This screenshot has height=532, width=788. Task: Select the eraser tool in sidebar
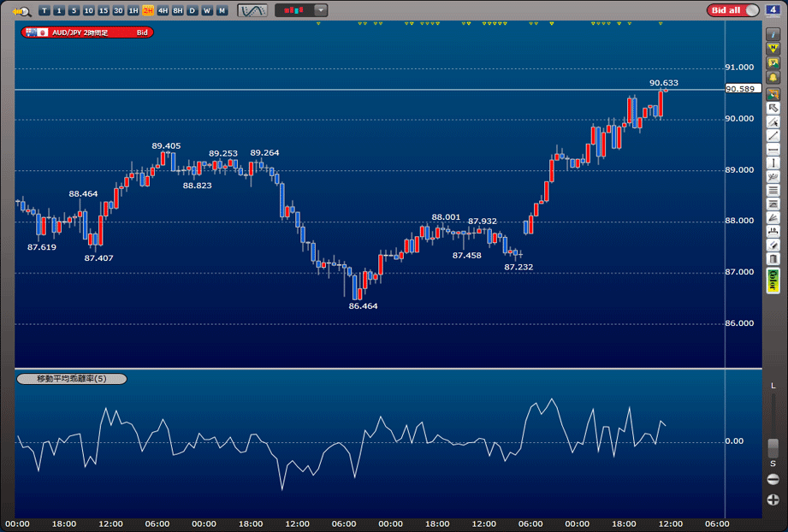click(x=773, y=245)
